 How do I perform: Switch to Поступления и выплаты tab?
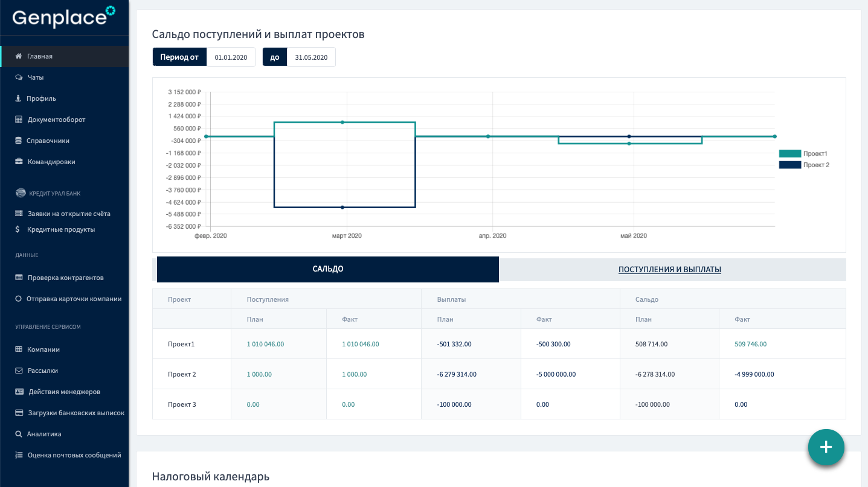[x=670, y=270]
